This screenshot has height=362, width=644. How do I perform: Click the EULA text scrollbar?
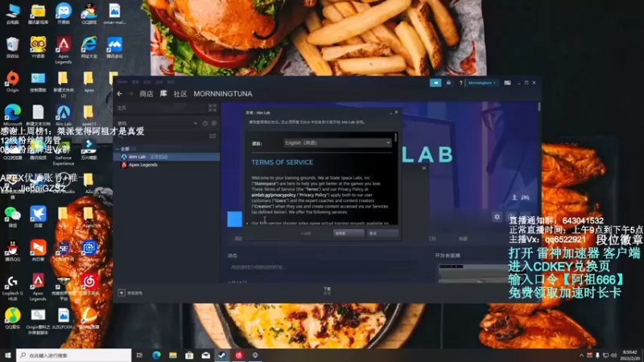point(395,138)
